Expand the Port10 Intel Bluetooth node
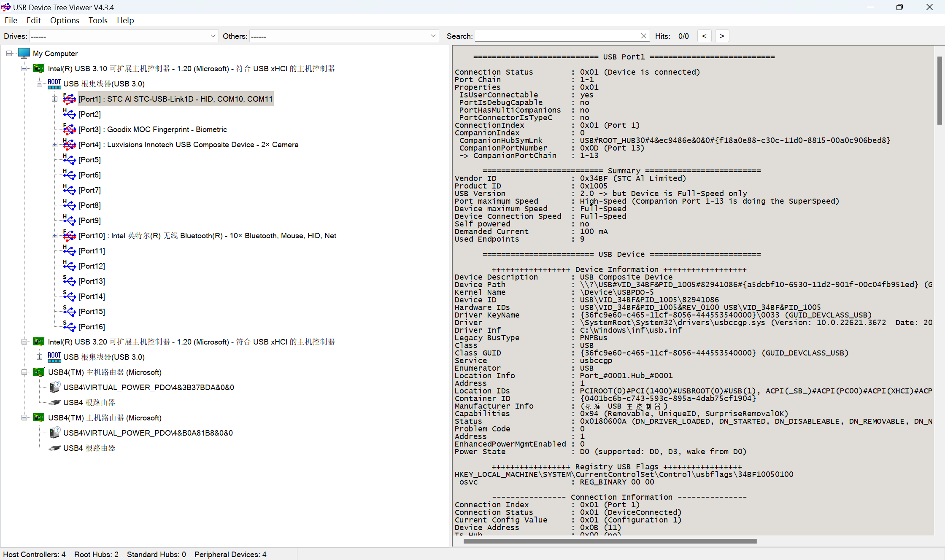 (54, 235)
